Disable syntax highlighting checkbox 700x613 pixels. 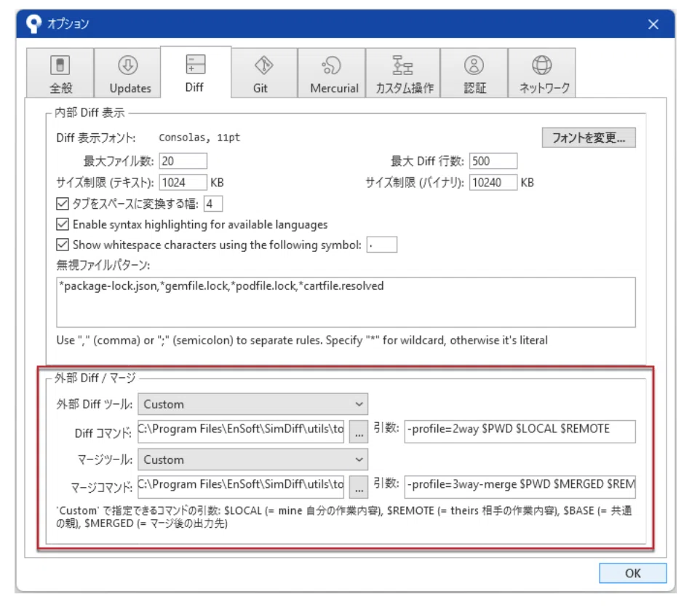63,224
